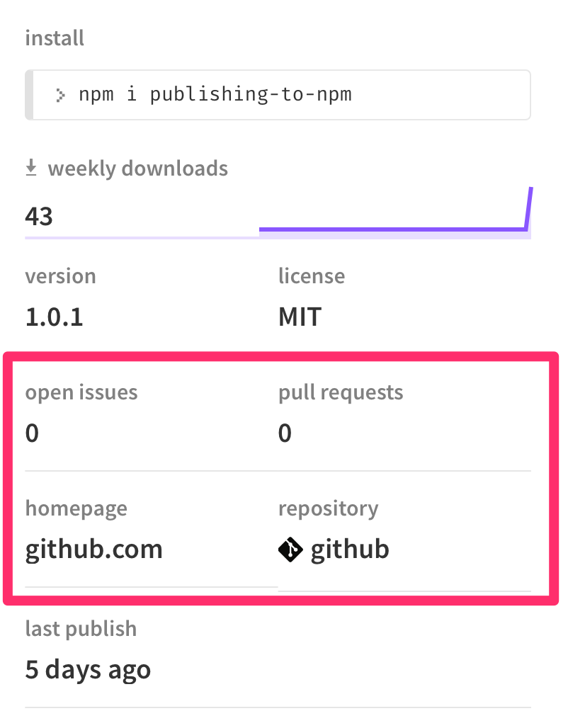Select the version number 1.0.1
This screenshot has height=728, width=585.
coord(54,317)
